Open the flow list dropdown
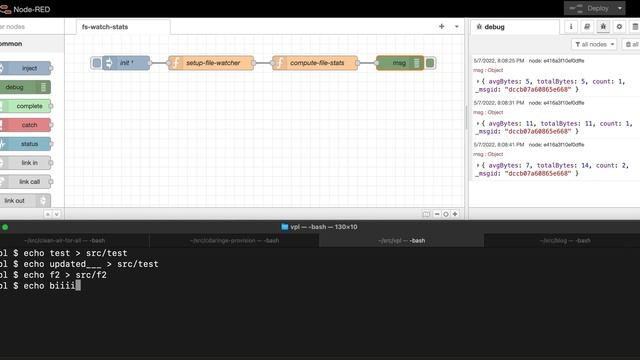Screen dimensions: 640x360 click(456, 27)
